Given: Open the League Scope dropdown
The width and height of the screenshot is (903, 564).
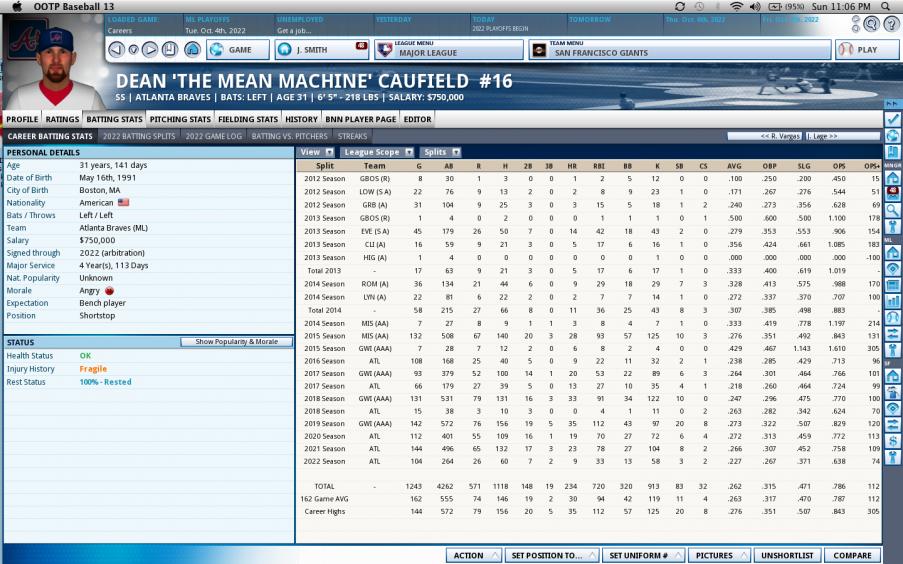Looking at the screenshot, I should click(x=378, y=152).
